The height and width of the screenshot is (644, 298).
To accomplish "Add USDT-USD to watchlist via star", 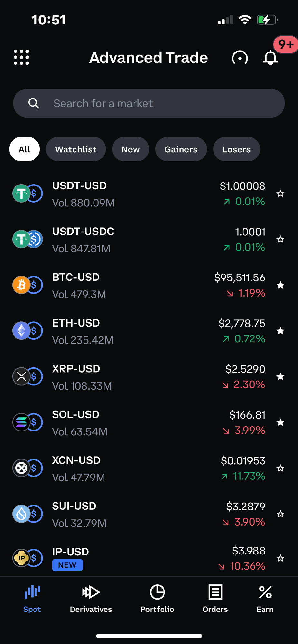I will click(280, 194).
